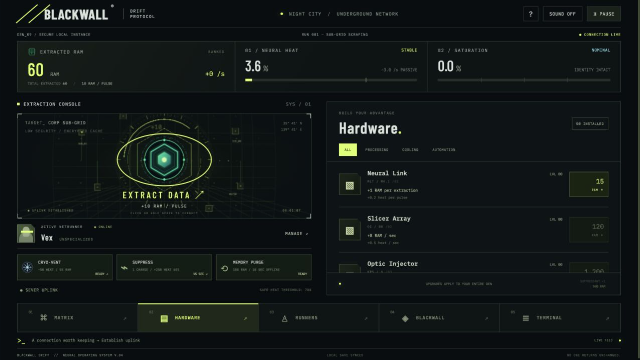Open the Matrix navigation section
The image size is (640, 360).
[78, 318]
